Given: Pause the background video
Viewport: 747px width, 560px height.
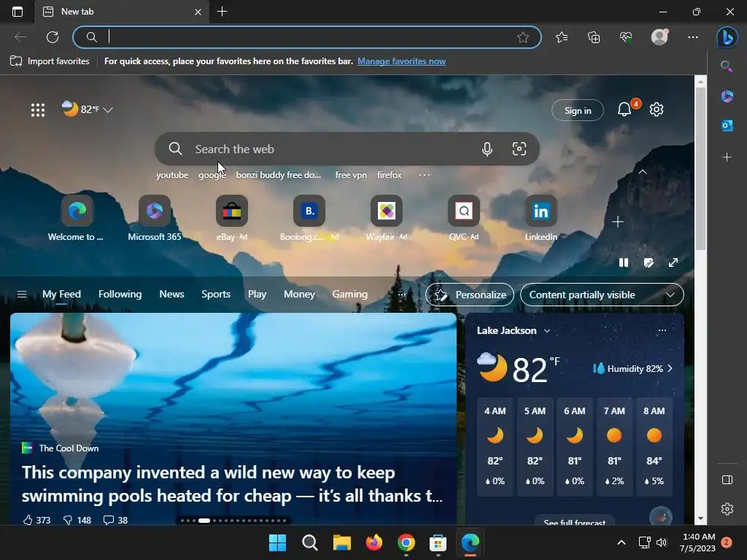Looking at the screenshot, I should point(624,262).
